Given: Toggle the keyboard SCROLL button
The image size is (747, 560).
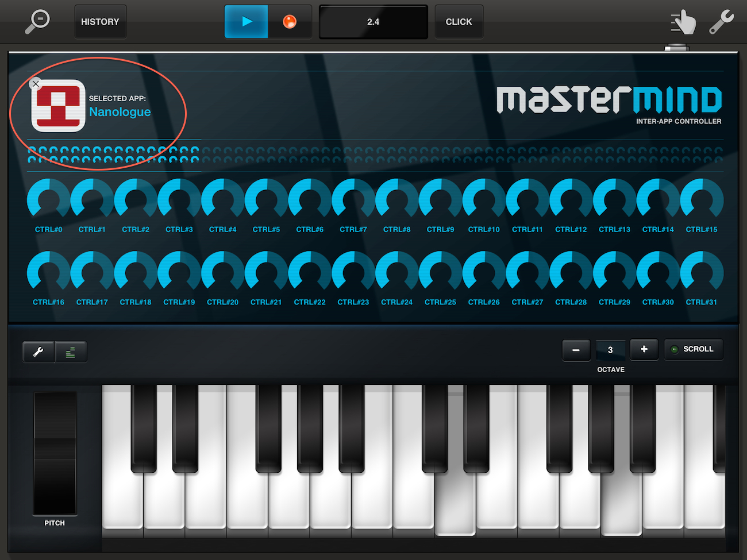Looking at the screenshot, I should (x=694, y=349).
